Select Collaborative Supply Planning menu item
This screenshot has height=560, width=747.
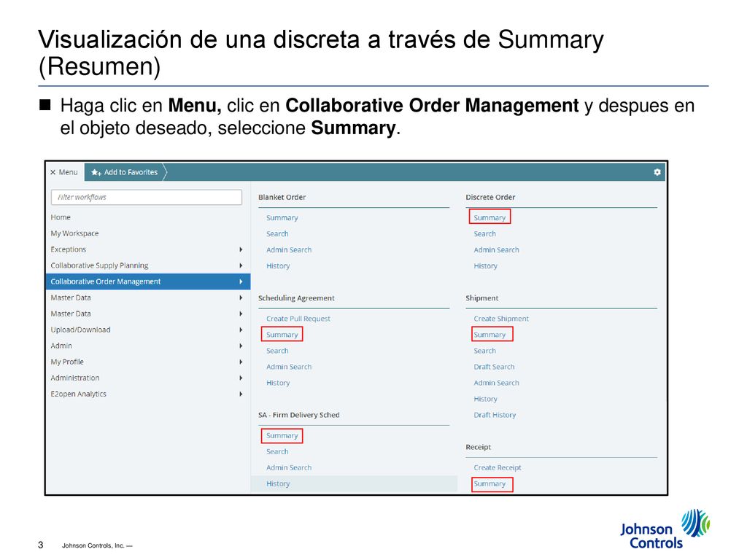pyautogui.click(x=99, y=265)
